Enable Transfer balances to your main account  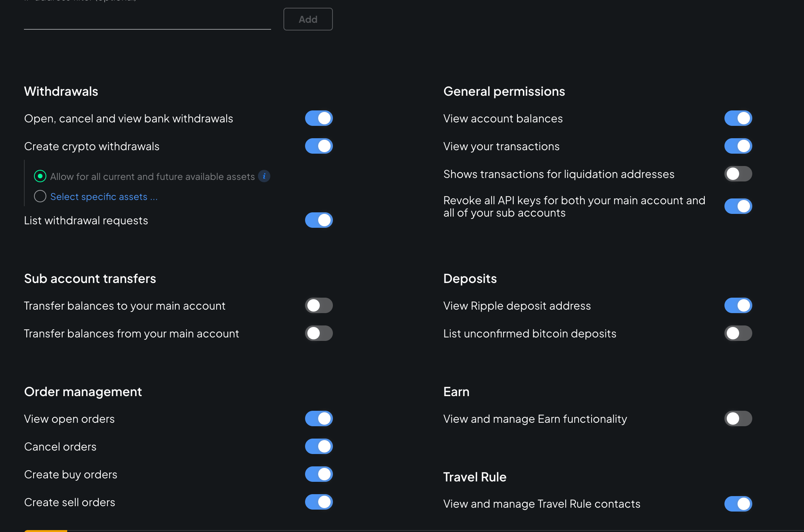[x=319, y=305]
